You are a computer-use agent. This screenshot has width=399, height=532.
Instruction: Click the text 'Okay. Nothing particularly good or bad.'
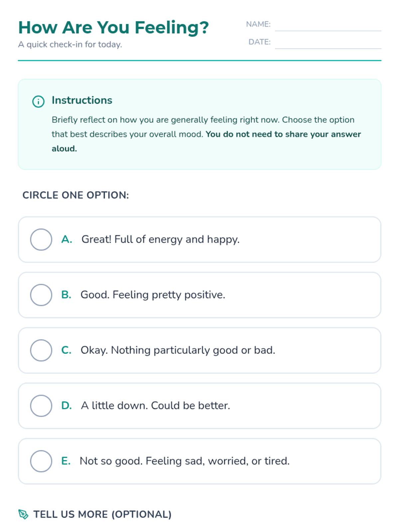tap(178, 350)
